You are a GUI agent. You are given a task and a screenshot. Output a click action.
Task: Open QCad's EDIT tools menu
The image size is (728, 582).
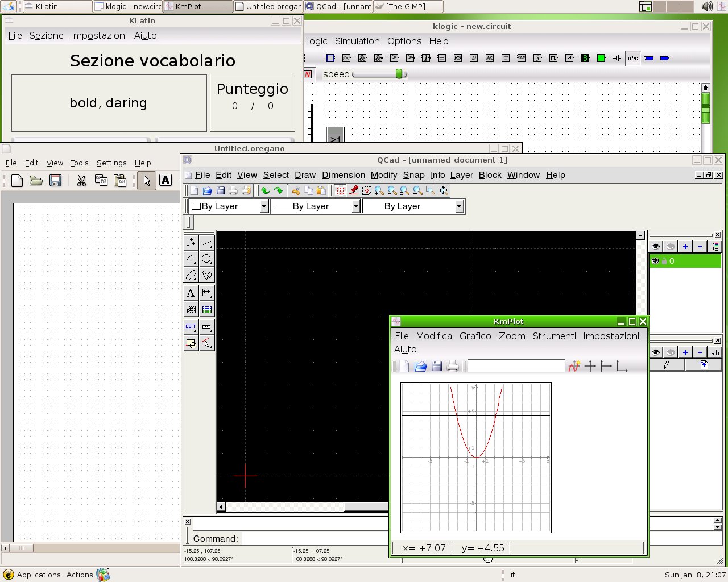point(191,327)
